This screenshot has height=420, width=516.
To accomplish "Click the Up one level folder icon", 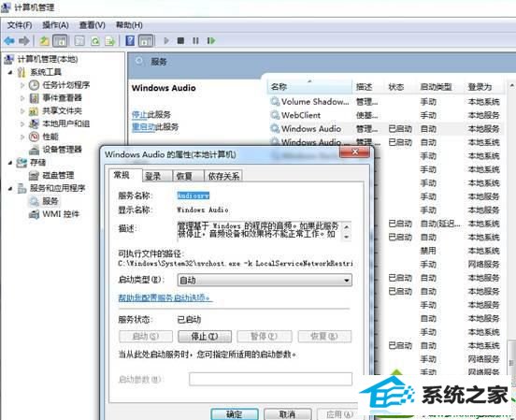I will coord(44,41).
